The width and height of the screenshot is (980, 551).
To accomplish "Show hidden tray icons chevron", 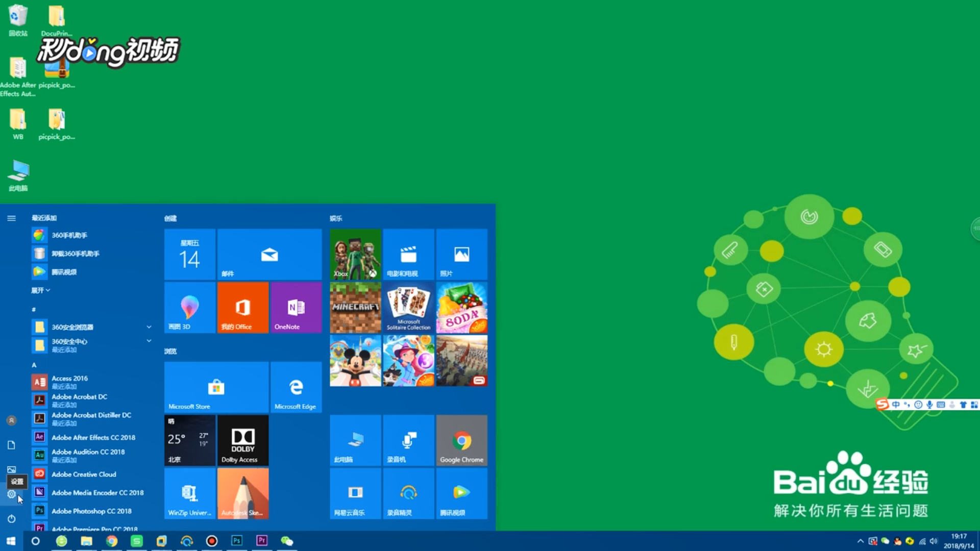I will [x=861, y=541].
